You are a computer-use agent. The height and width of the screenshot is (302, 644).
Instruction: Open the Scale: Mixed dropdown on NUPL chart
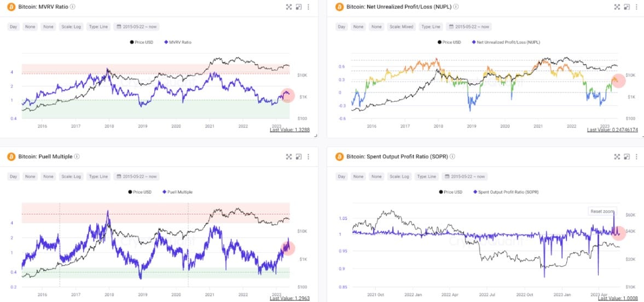point(402,27)
